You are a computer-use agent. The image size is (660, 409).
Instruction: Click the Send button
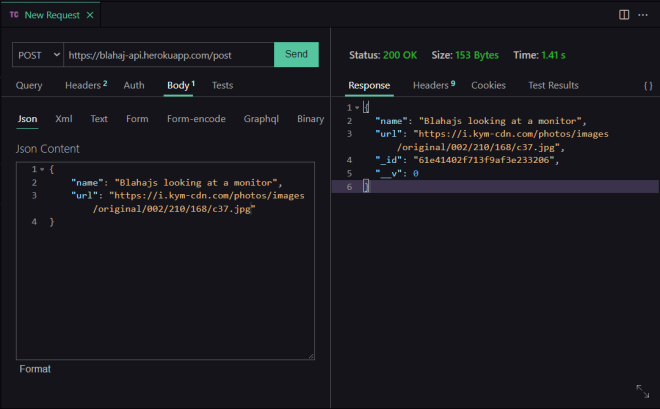click(296, 54)
